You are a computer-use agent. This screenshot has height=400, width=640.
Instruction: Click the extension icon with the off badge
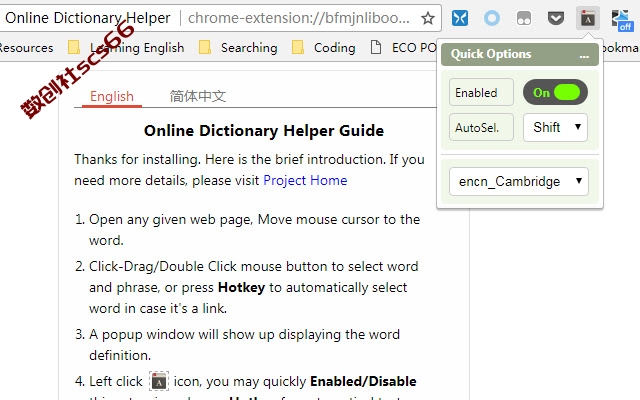tap(622, 20)
